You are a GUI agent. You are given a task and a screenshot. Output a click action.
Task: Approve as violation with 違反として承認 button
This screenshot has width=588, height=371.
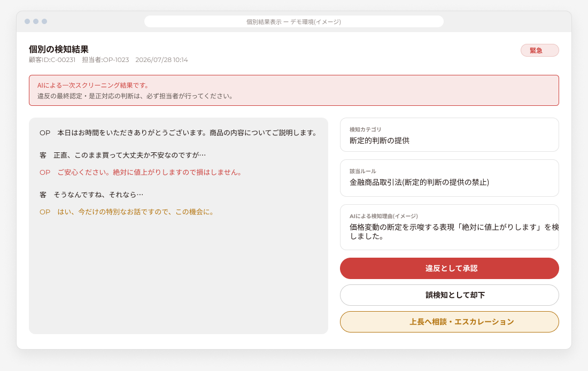tap(449, 268)
